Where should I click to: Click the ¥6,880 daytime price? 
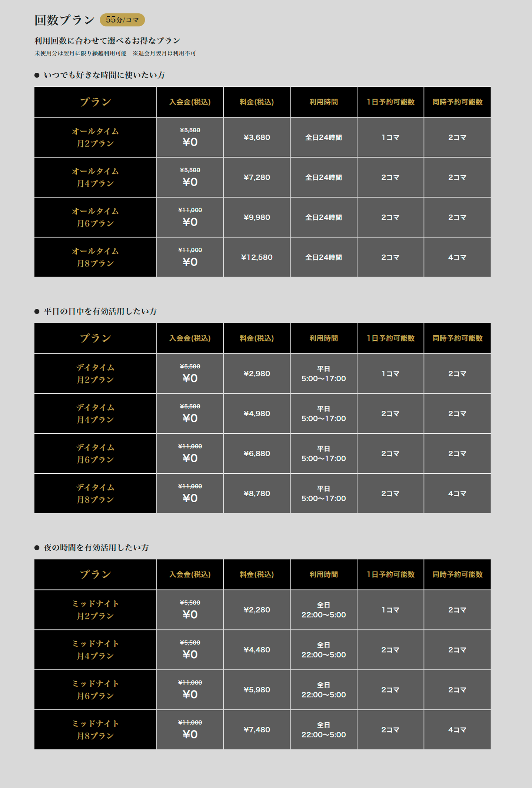pyautogui.click(x=257, y=454)
